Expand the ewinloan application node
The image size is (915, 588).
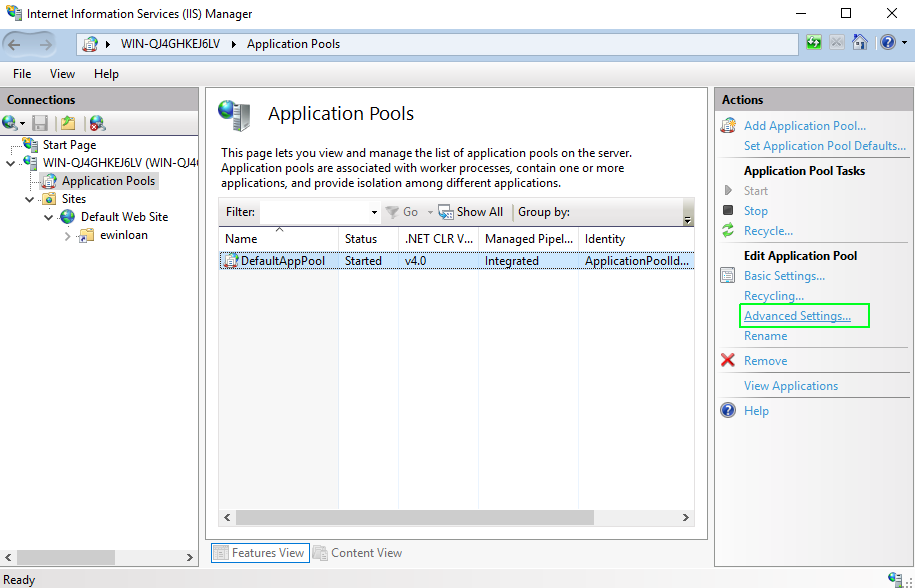coord(68,236)
